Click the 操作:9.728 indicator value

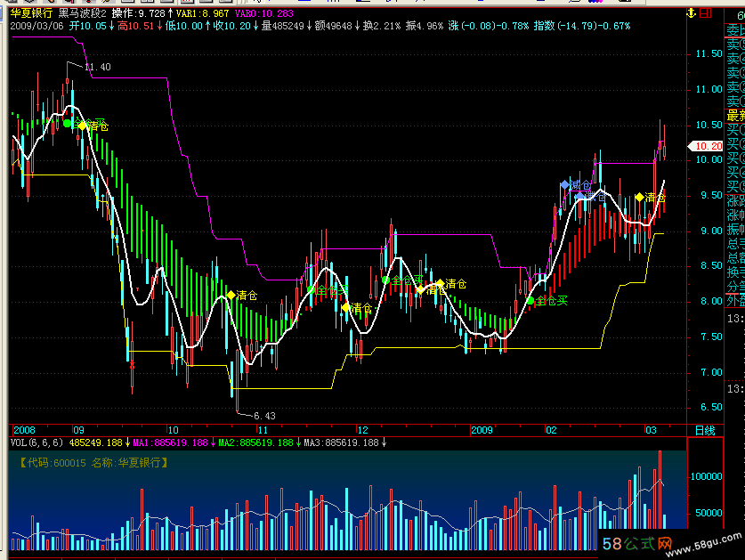coord(138,13)
